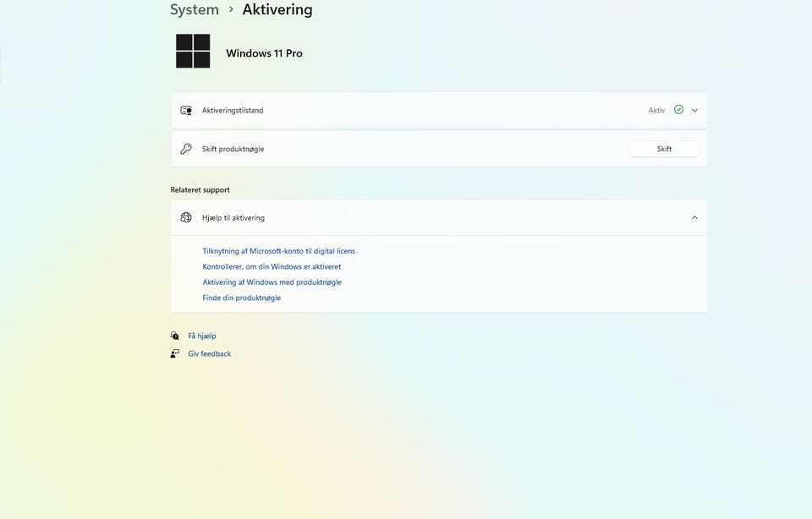Click the key icon beside Skift produktnøgle
The height and width of the screenshot is (519, 812).
[x=186, y=149]
